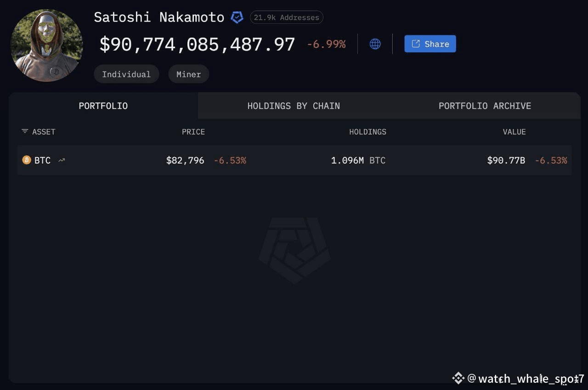Image resolution: width=588 pixels, height=390 pixels.
Task: Click the -6.99% total change figure
Action: tap(326, 44)
